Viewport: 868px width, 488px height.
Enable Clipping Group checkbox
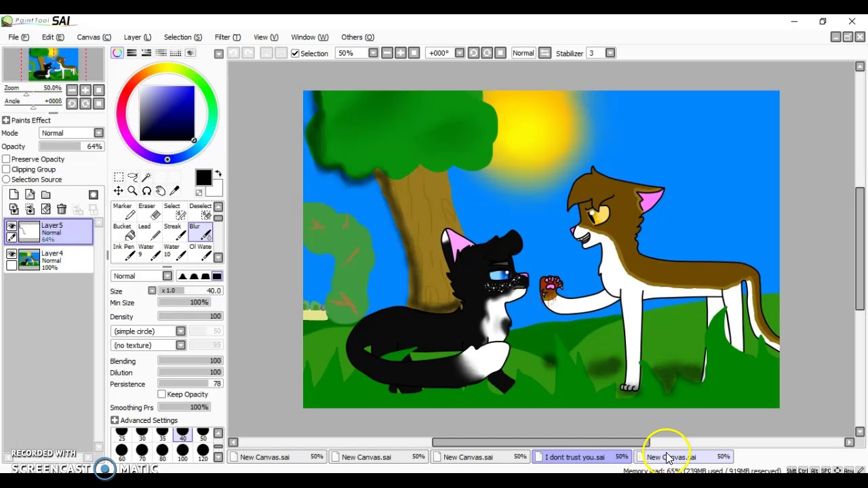(x=6, y=169)
